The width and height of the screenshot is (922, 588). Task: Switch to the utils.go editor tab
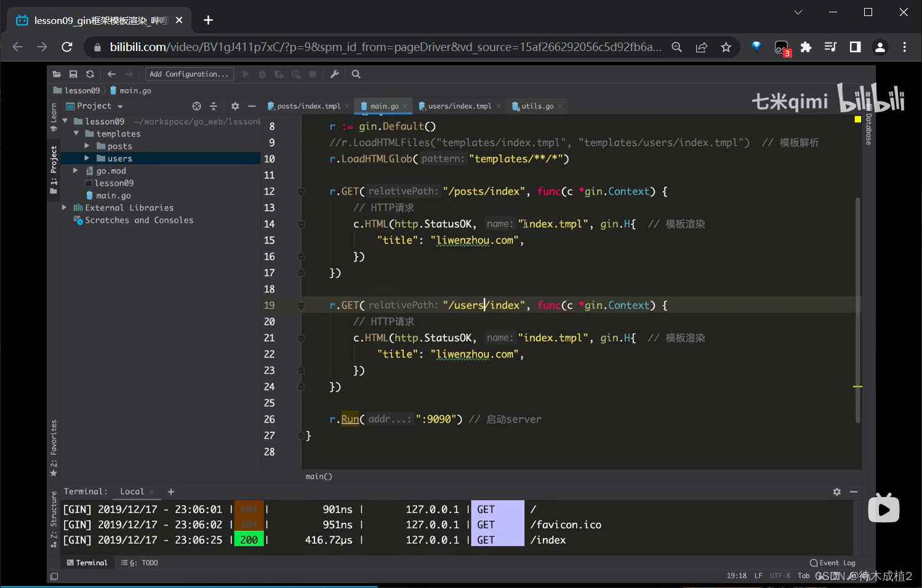click(x=537, y=106)
